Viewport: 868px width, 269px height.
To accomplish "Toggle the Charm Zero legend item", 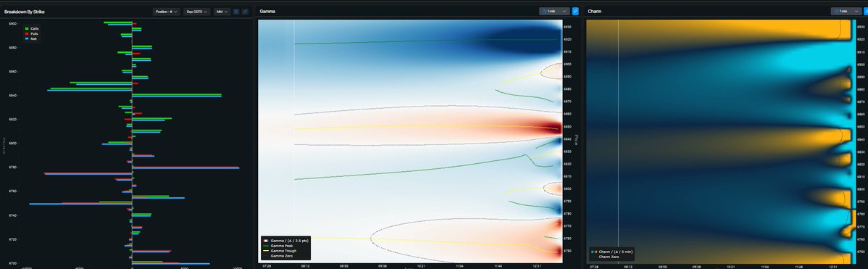I will 604,256.
